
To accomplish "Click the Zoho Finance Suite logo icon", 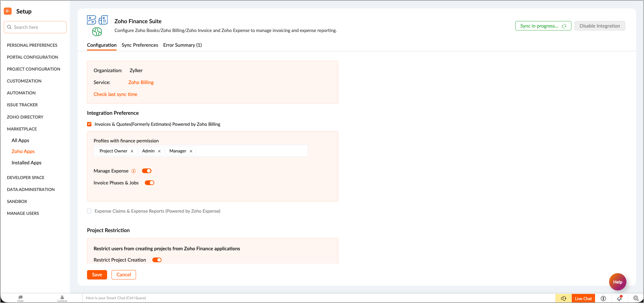I will (97, 26).
